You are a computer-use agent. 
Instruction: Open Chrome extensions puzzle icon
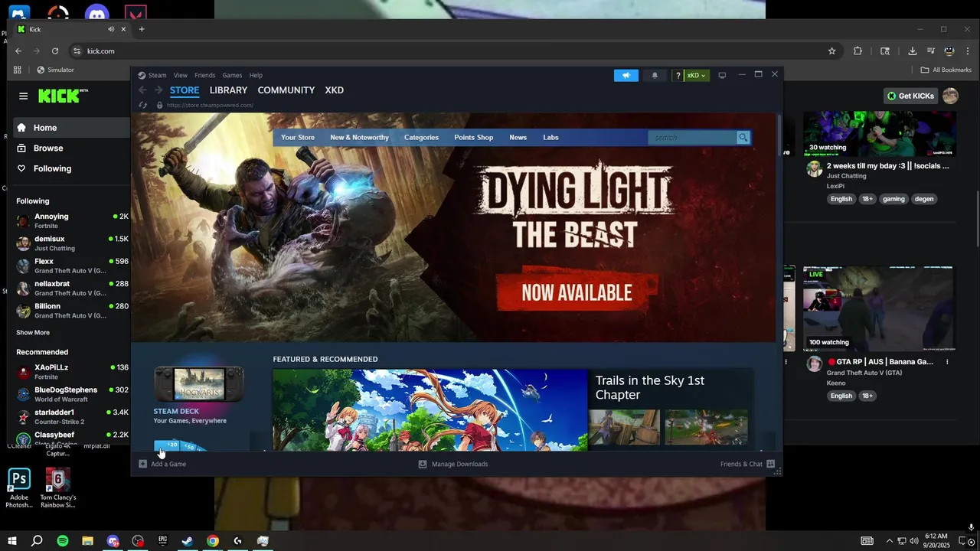point(857,51)
